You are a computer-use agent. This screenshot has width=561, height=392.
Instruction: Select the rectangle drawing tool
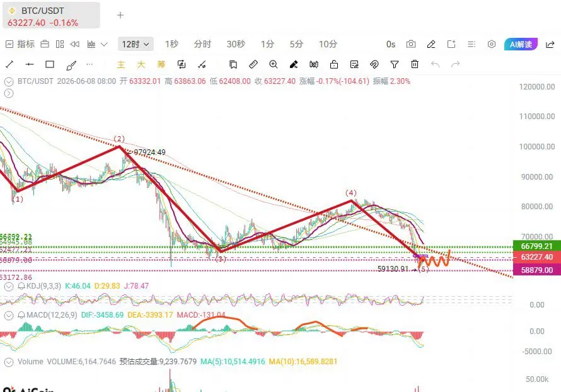click(x=50, y=64)
